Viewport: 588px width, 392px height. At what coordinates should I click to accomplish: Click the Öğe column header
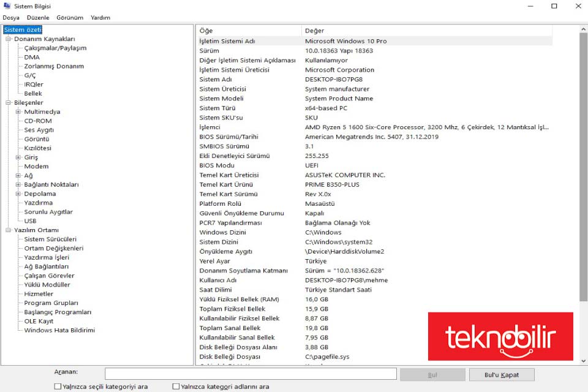click(x=249, y=31)
